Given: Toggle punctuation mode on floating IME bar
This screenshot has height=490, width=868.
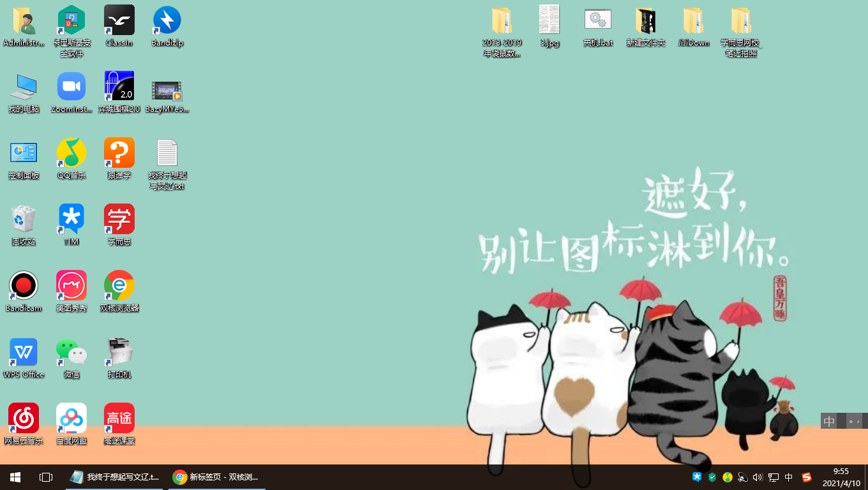Looking at the screenshot, I should [853, 421].
